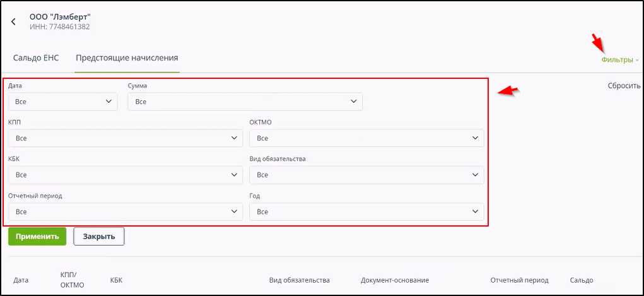
Task: Switch to the Сальдо ЕНС tab
Action: click(x=36, y=57)
